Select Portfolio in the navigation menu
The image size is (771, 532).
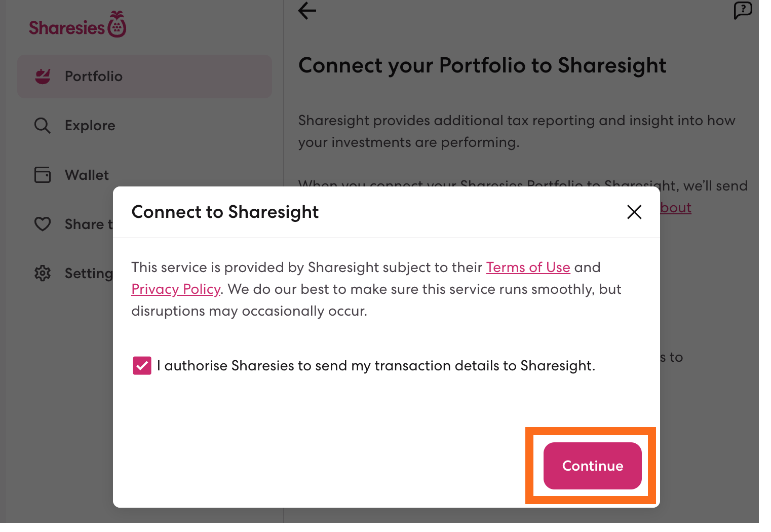[93, 76]
